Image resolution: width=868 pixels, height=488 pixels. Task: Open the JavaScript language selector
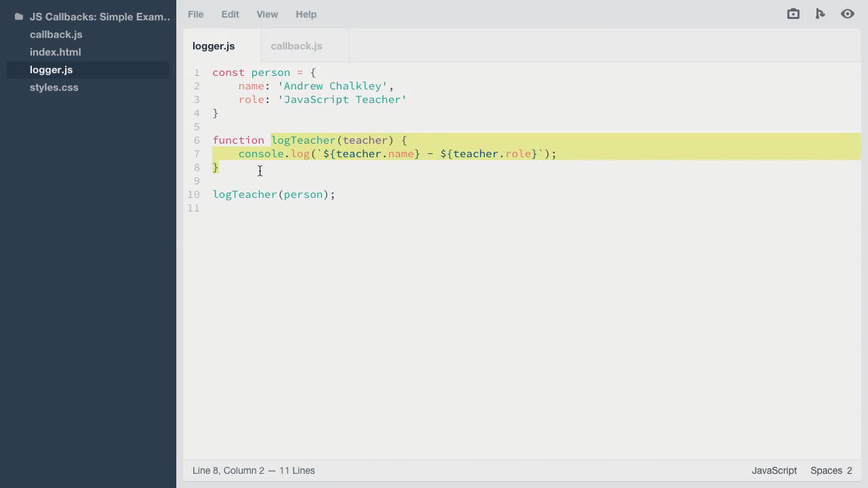click(x=774, y=470)
